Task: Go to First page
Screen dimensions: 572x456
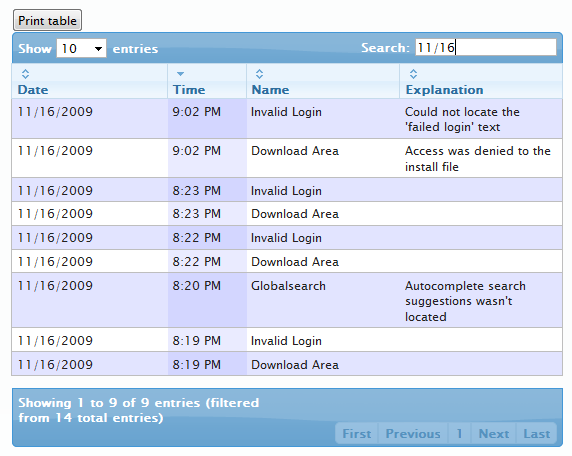Action: click(x=357, y=433)
